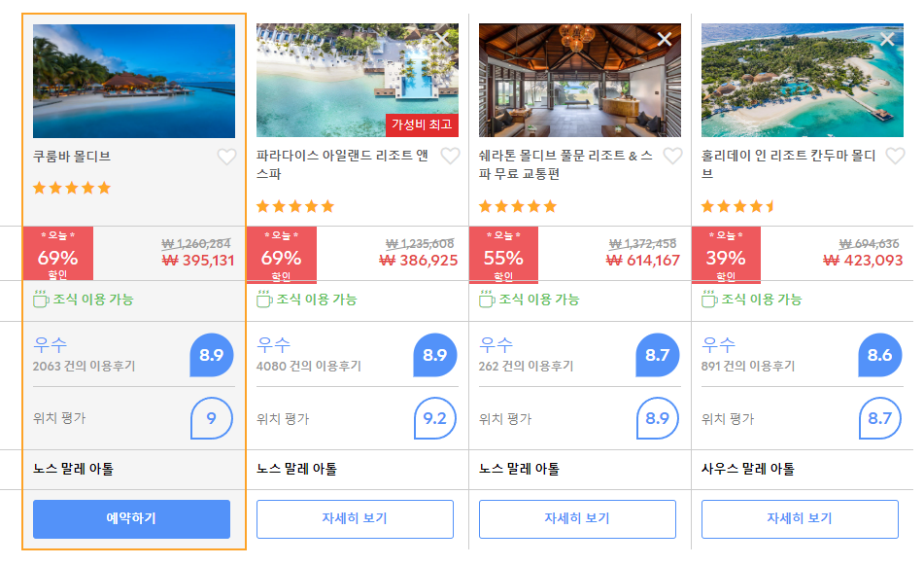This screenshot has width=924, height=565.
Task: Remove 쉐라톤 몰디브 from comparison with X
Action: pyautogui.click(x=665, y=39)
